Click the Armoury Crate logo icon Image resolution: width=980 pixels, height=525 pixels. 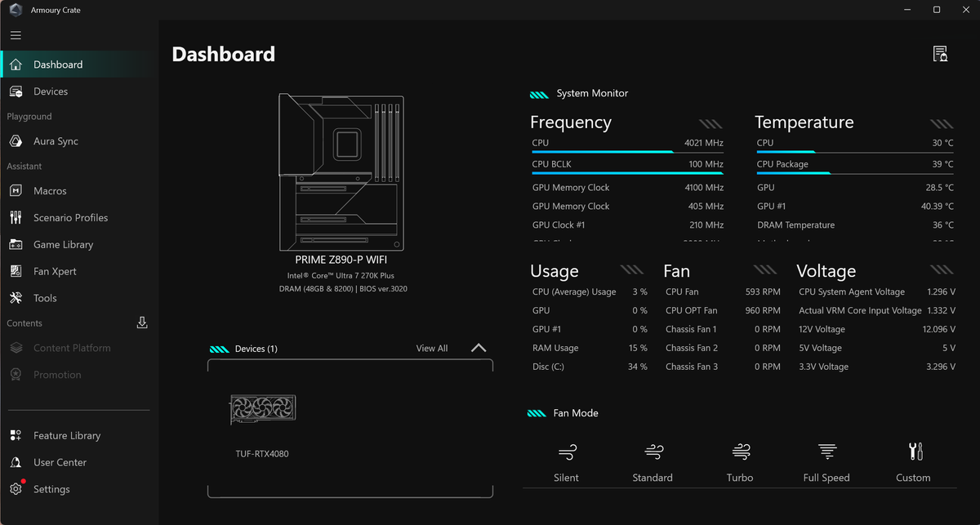[x=15, y=10]
